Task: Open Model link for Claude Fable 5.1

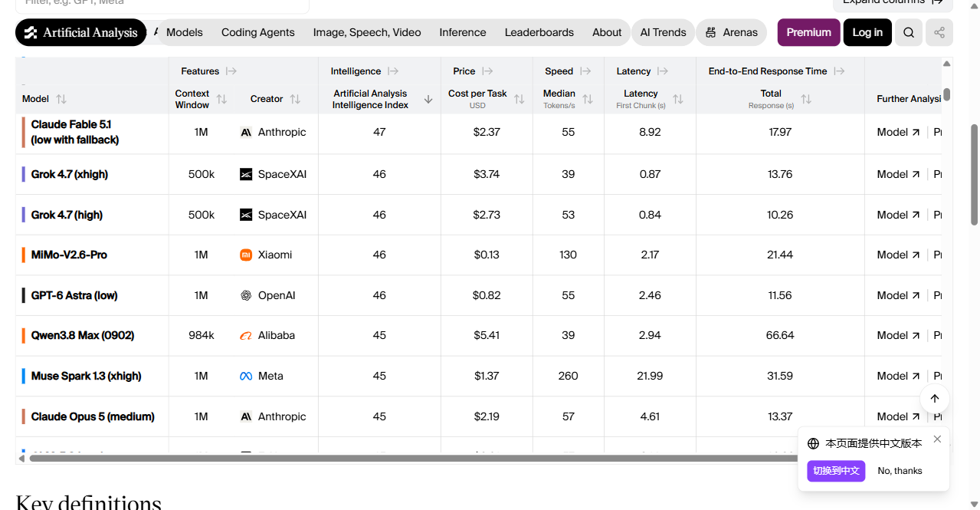Action: pos(898,132)
